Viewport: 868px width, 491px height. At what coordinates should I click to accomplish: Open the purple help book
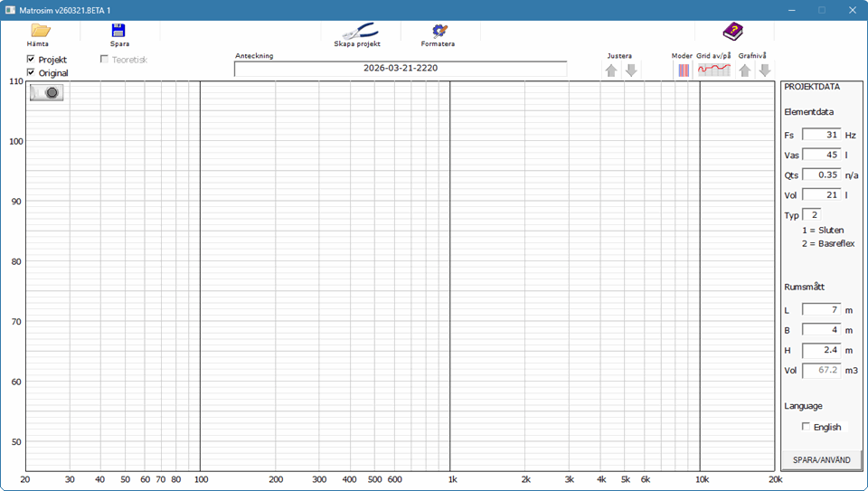coord(732,32)
